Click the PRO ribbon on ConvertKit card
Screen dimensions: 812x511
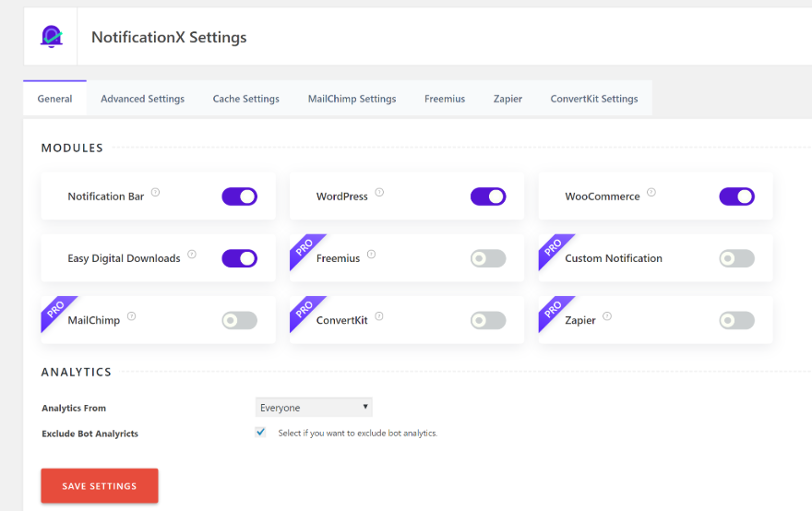[304, 310]
